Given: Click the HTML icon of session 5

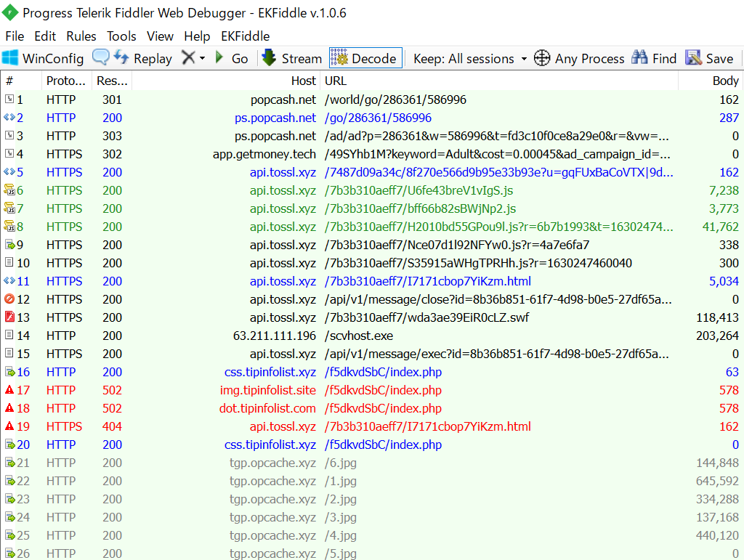Looking at the screenshot, I should click(9, 171).
